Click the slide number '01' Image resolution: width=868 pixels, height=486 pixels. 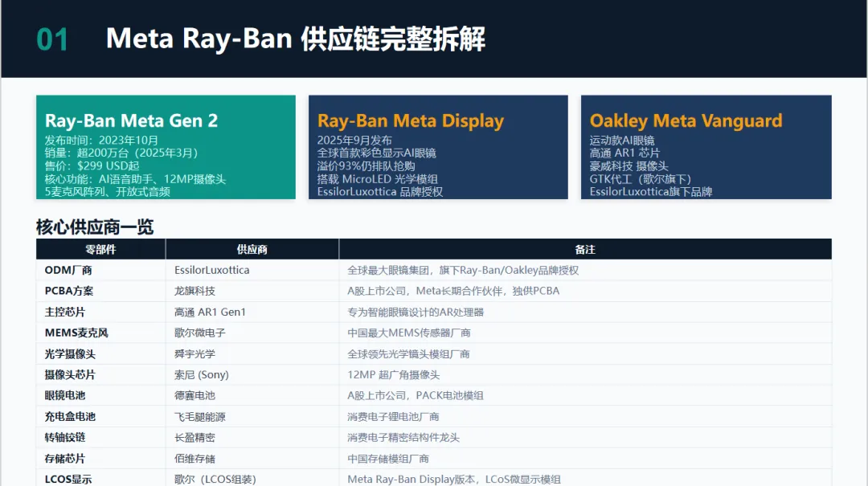point(52,40)
